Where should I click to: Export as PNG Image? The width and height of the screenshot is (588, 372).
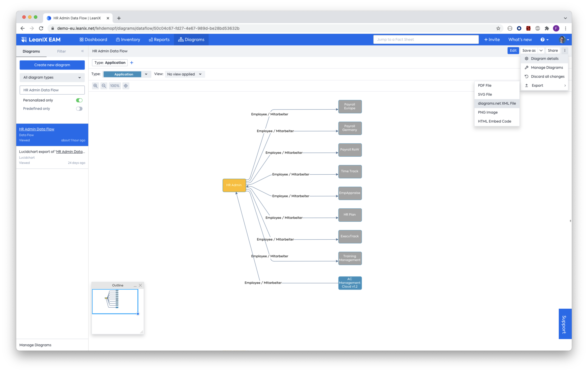(497, 112)
